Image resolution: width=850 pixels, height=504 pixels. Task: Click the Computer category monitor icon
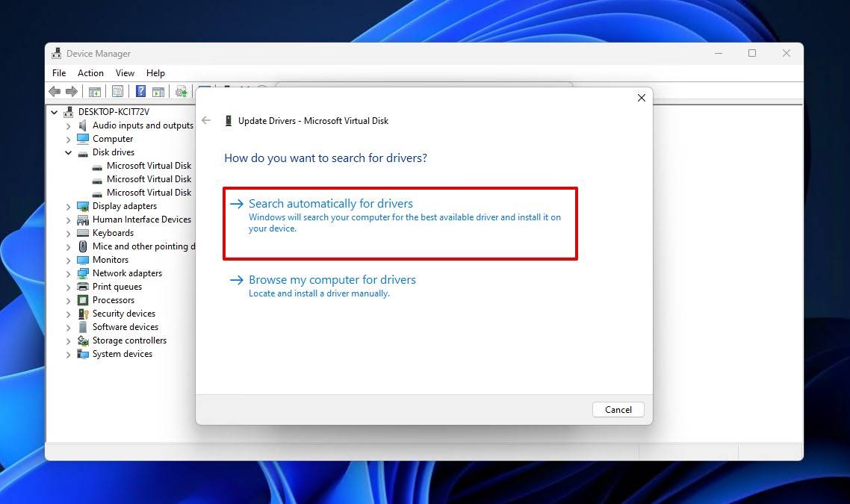[x=83, y=139]
